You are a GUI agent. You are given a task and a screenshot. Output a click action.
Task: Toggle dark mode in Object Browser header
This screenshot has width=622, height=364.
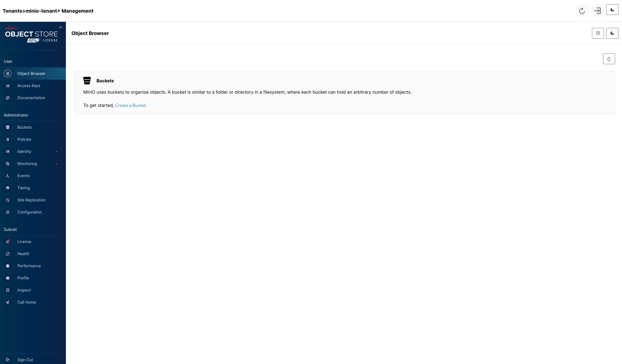612,33
